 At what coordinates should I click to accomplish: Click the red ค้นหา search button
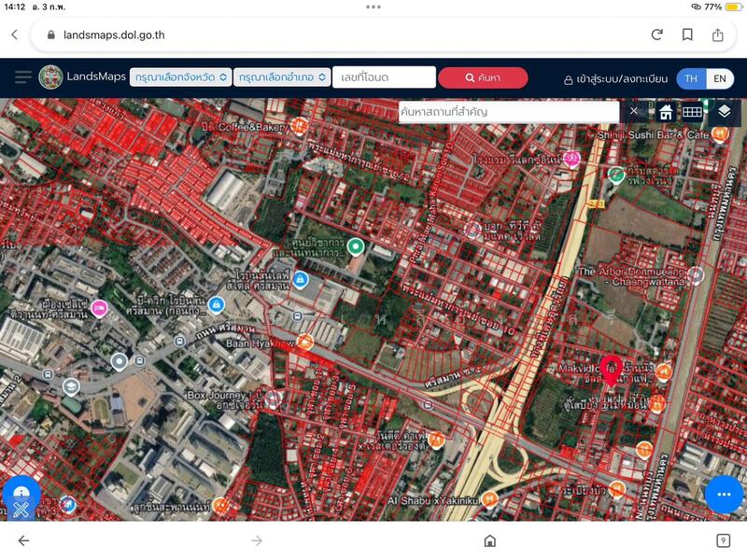[483, 77]
